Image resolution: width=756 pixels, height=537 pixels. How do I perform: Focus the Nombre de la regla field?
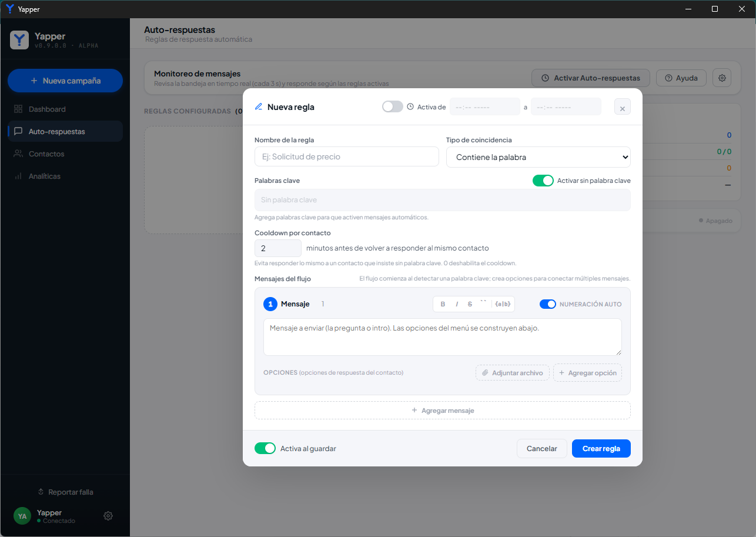(347, 156)
